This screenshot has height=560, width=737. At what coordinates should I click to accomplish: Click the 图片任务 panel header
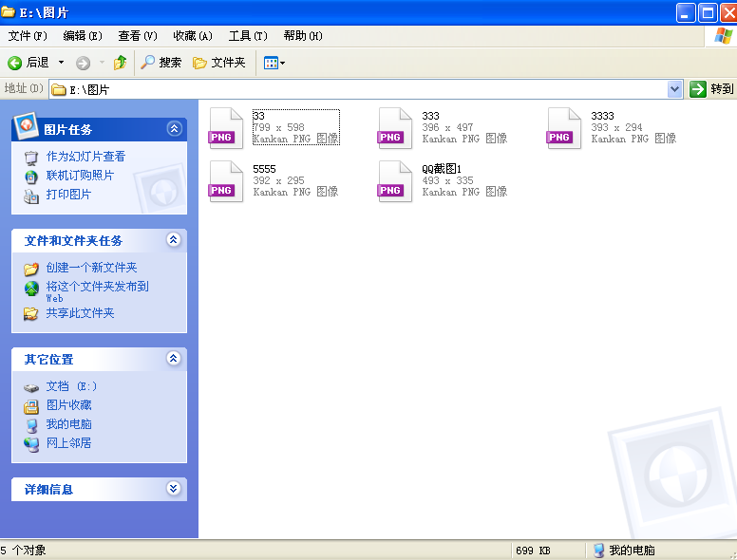[99, 129]
